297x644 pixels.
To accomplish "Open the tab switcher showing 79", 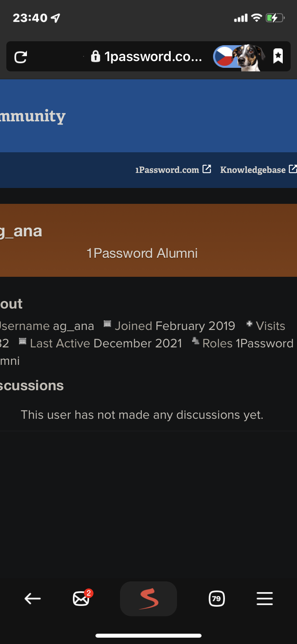I will [x=216, y=598].
